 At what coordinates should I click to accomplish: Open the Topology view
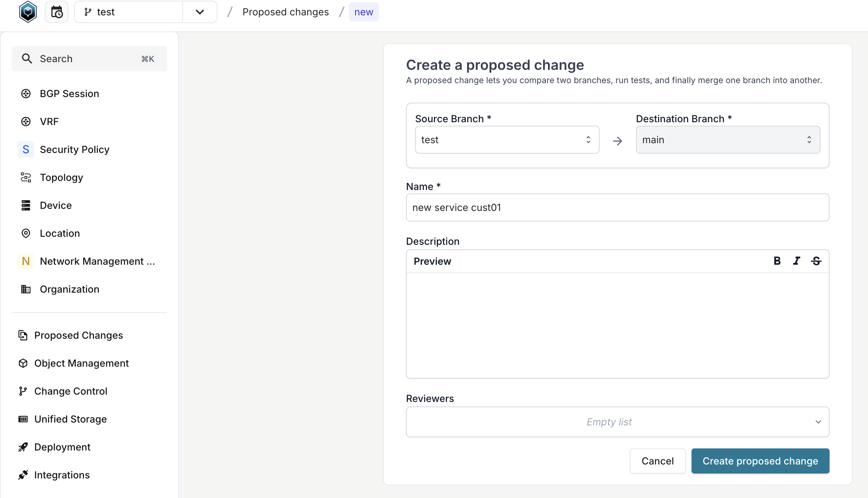(62, 177)
